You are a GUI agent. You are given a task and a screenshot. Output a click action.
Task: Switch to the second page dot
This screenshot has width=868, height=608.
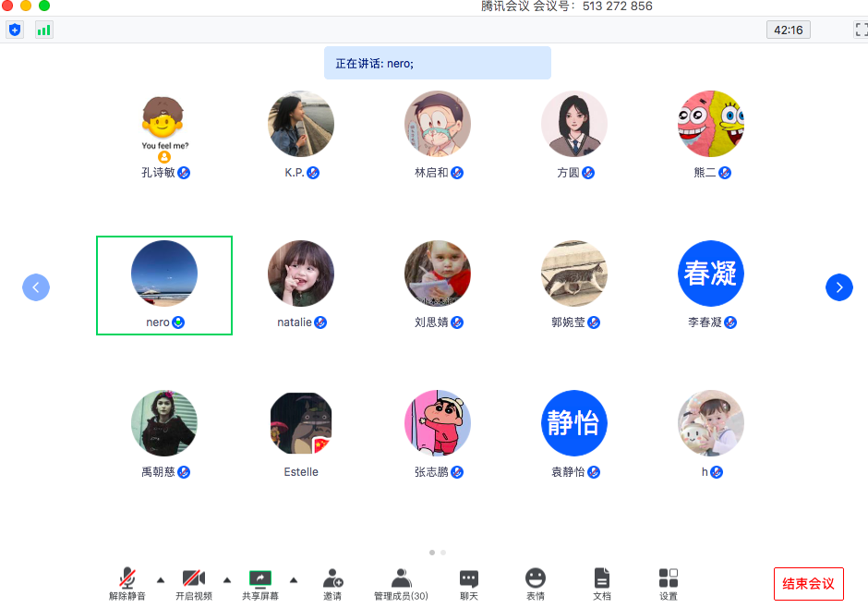(443, 553)
